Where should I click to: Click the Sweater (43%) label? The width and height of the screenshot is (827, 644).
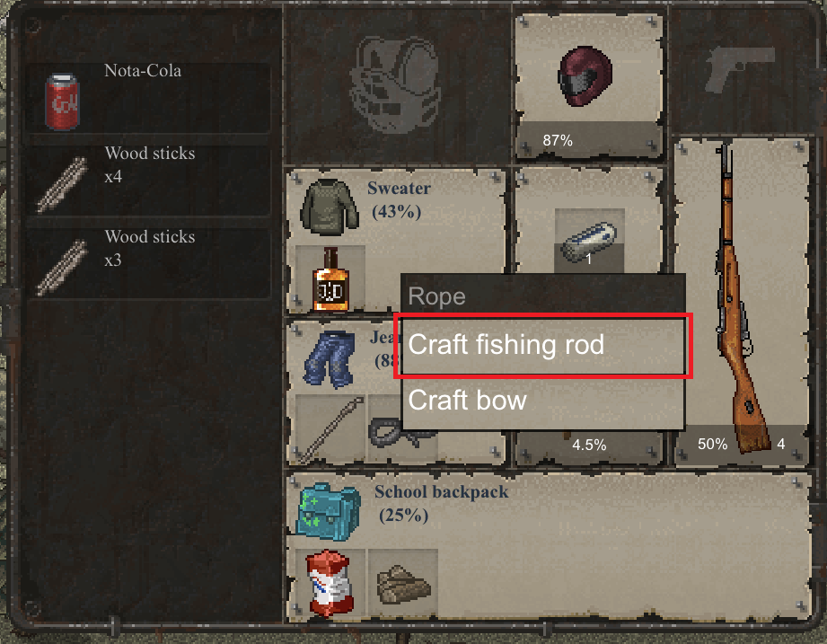(399, 200)
